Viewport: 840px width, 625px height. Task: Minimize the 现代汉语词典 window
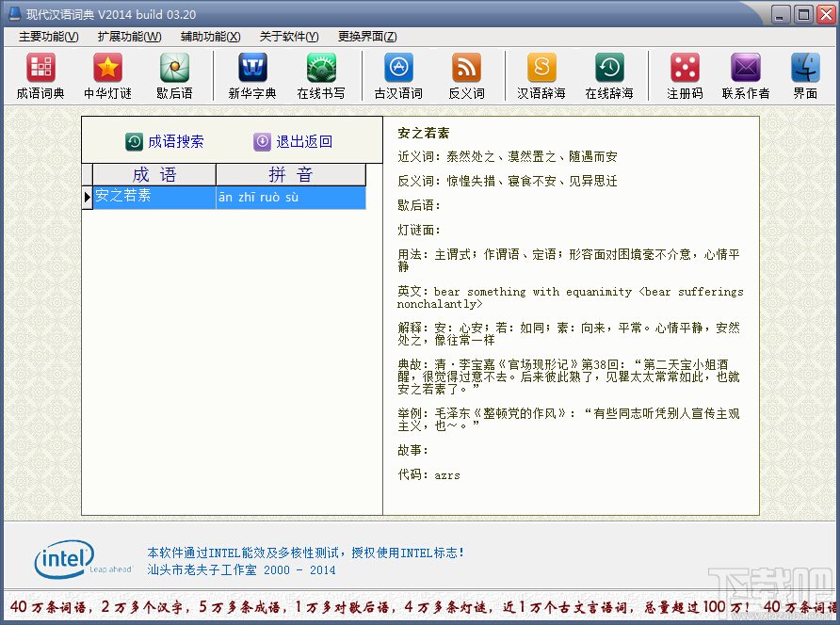[781, 14]
